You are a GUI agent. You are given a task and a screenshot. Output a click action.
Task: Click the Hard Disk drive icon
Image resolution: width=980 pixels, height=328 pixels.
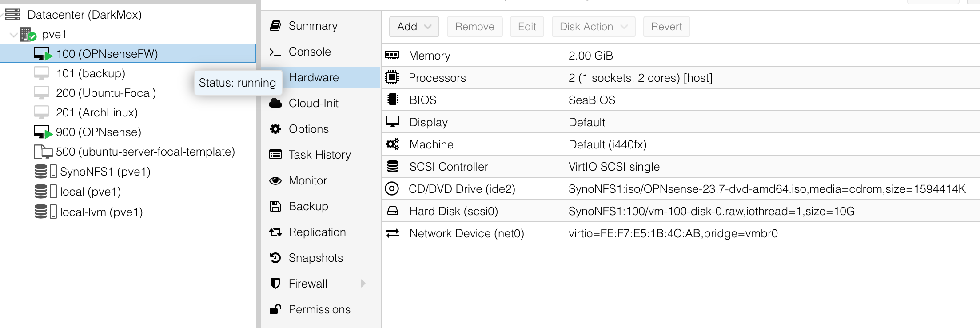pyautogui.click(x=393, y=211)
